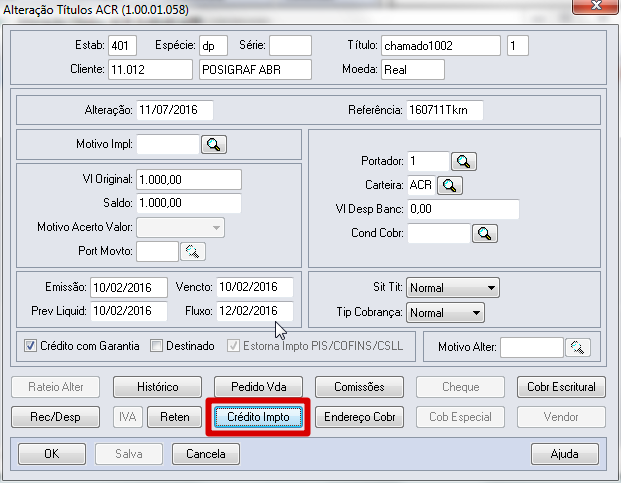This screenshot has width=621, height=483.
Task: Click the Port Movto input field
Action: click(158, 251)
